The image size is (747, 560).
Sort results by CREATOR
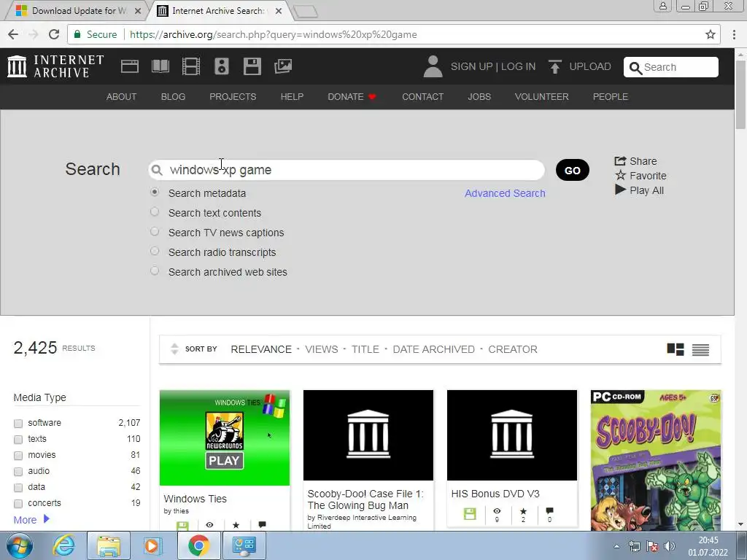pyautogui.click(x=513, y=349)
